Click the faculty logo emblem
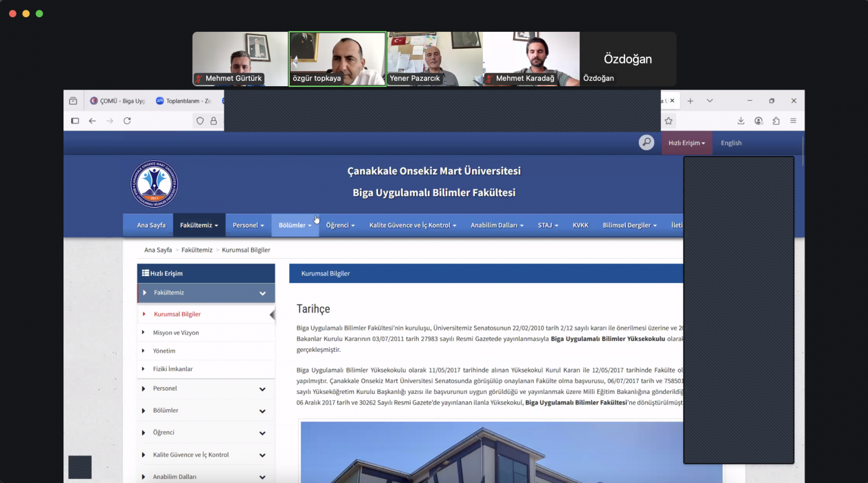The image size is (868, 483). [155, 184]
